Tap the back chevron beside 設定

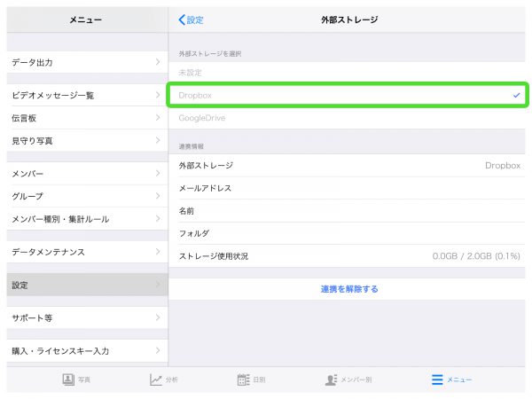click(x=183, y=20)
